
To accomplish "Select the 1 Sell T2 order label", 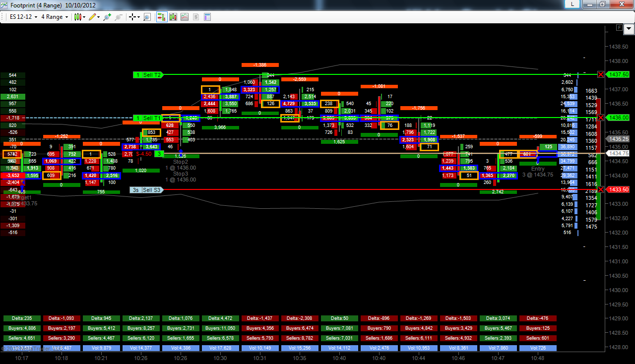I will click(148, 75).
